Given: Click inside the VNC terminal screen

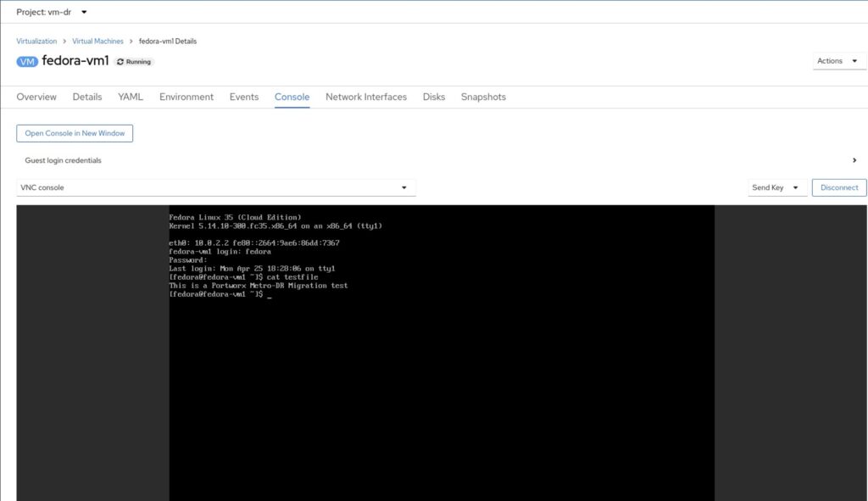Looking at the screenshot, I should point(441,381).
